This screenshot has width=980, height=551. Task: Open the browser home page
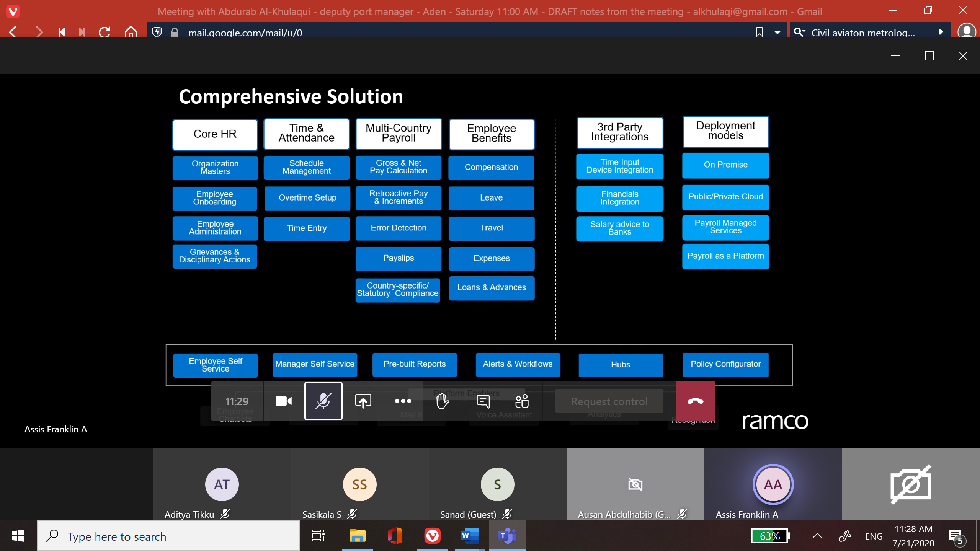(131, 32)
